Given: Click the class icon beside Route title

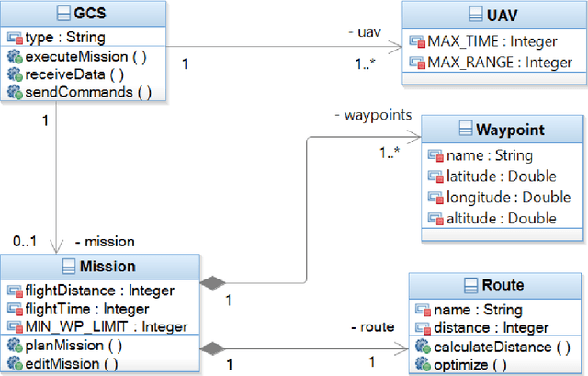Looking at the screenshot, I should (x=469, y=285).
